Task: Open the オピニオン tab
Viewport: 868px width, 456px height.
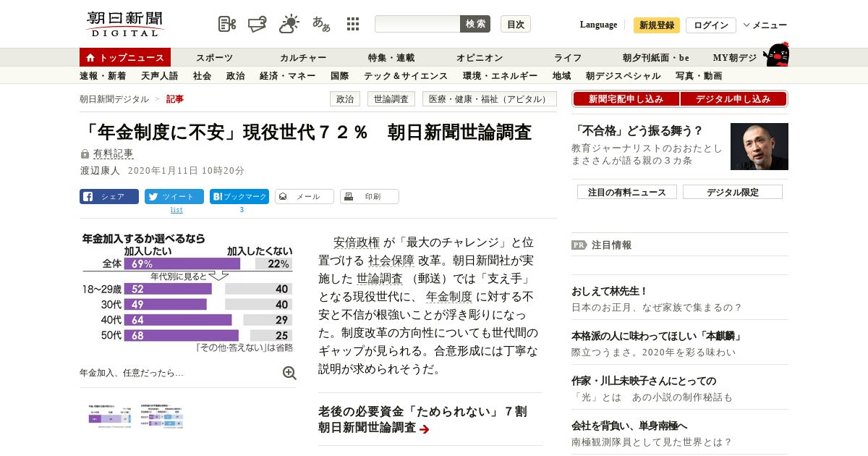Action: click(x=480, y=57)
